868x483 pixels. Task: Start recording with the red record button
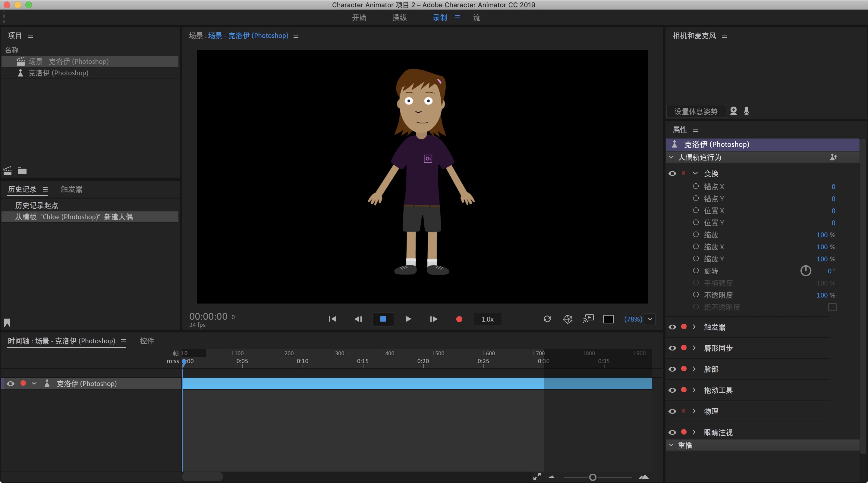click(x=459, y=319)
